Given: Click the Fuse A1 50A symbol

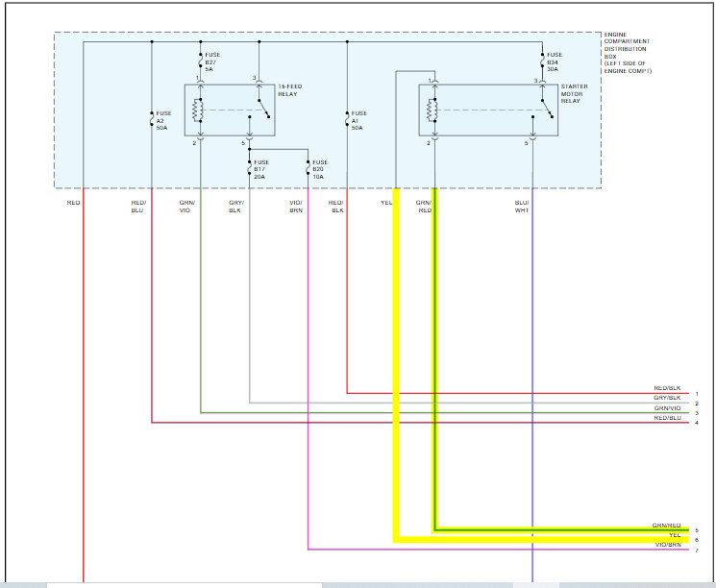Looking at the screenshot, I should [347, 119].
